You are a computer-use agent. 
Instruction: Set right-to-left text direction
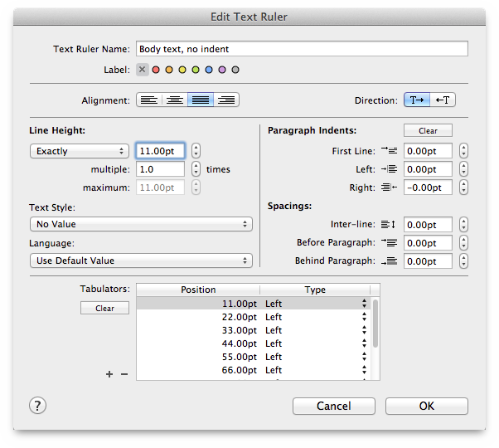point(443,100)
